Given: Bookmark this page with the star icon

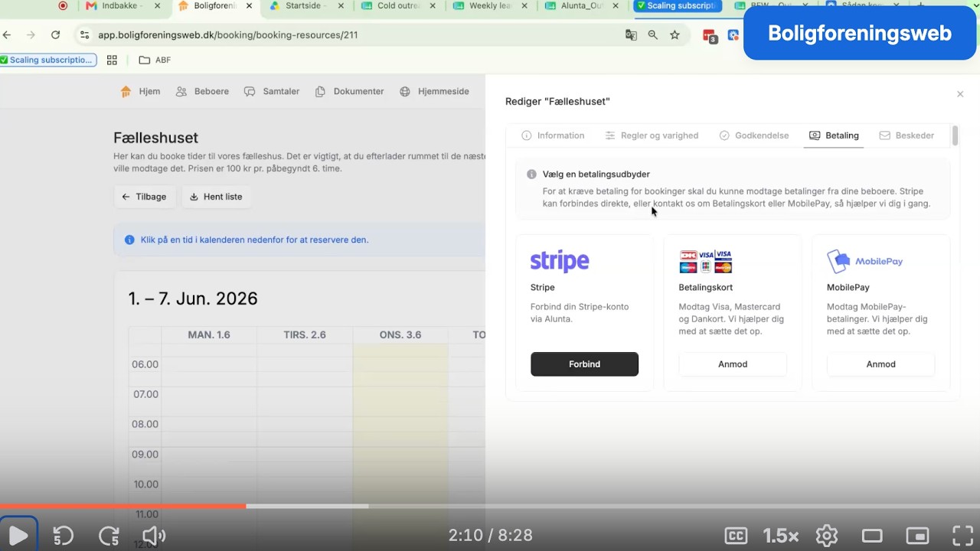Looking at the screenshot, I should click(x=675, y=34).
